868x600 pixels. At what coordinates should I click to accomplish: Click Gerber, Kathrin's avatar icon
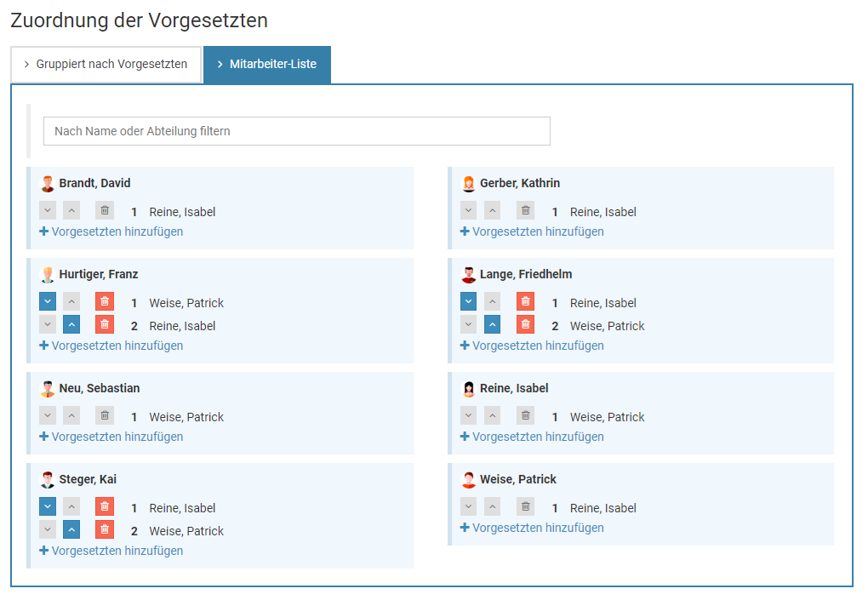[469, 184]
